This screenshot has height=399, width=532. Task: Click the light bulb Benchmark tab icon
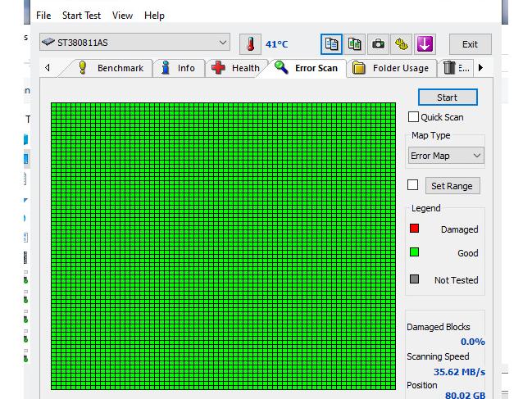tap(83, 68)
